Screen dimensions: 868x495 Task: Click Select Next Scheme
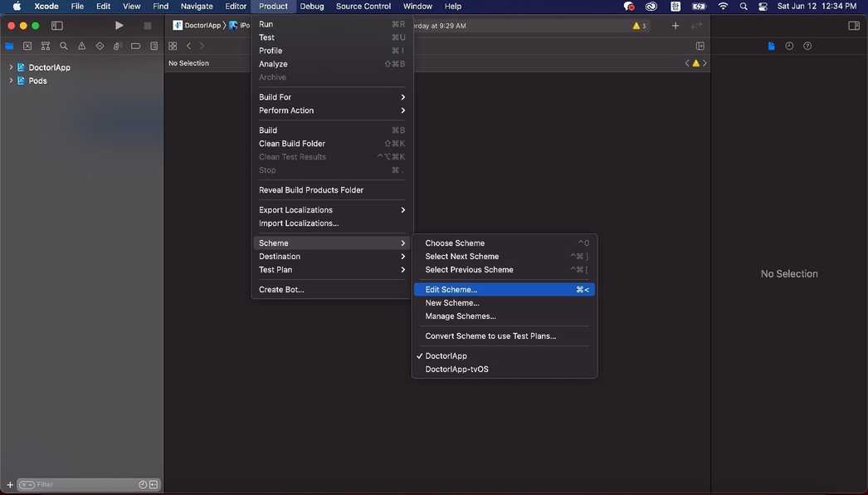pyautogui.click(x=505, y=257)
